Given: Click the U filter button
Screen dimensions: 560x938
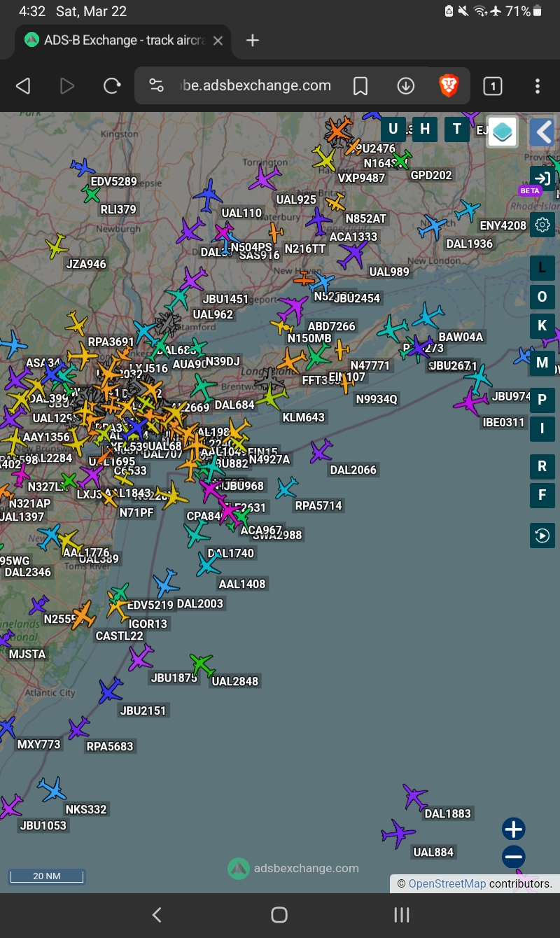Looking at the screenshot, I should (x=393, y=129).
